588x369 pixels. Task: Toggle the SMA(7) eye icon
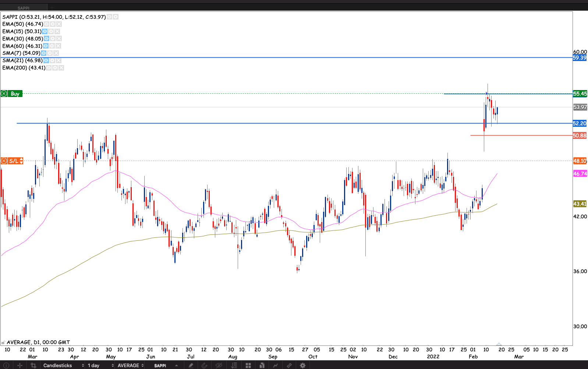[x=44, y=53]
